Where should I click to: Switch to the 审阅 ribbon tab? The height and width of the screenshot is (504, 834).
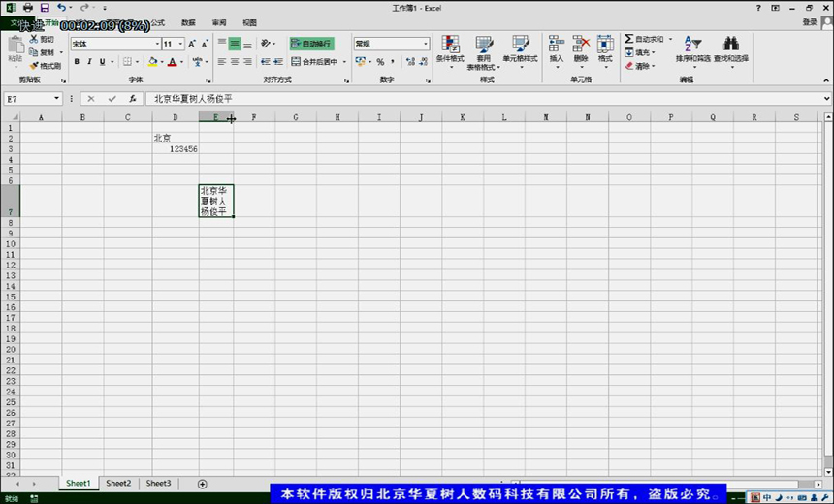219,22
